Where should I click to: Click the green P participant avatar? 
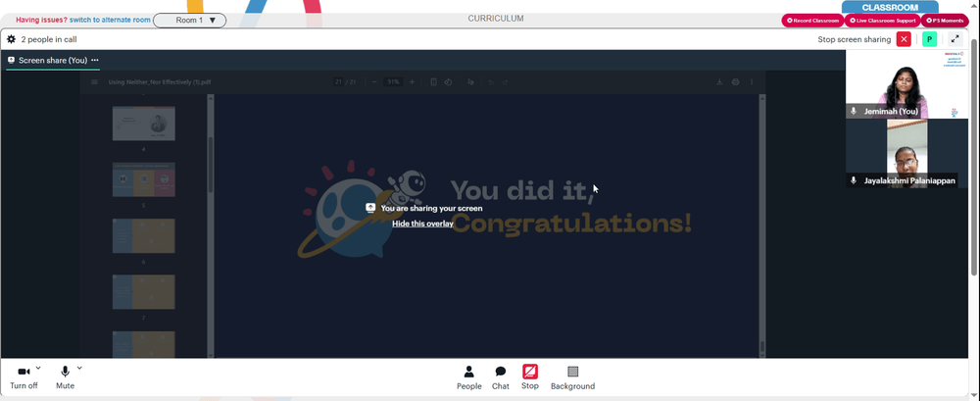point(930,39)
